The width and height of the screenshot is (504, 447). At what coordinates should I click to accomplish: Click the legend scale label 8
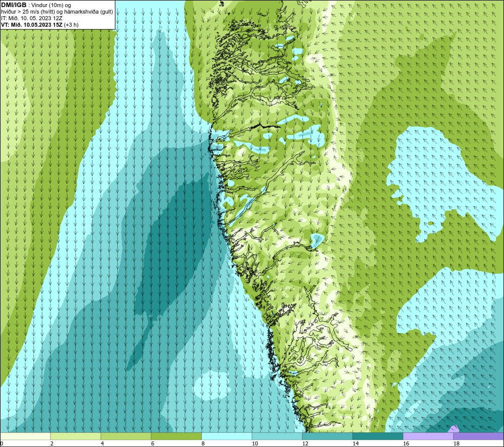click(x=203, y=443)
